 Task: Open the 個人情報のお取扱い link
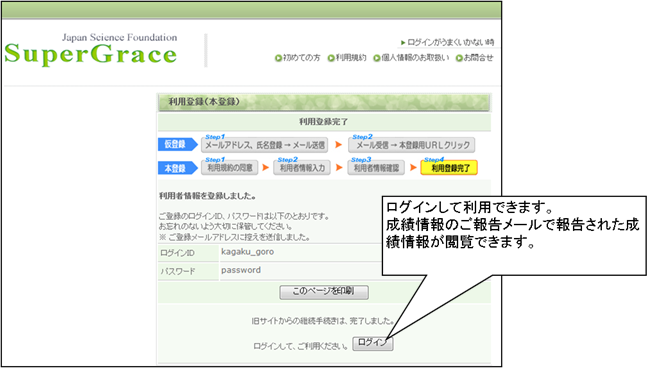click(415, 58)
